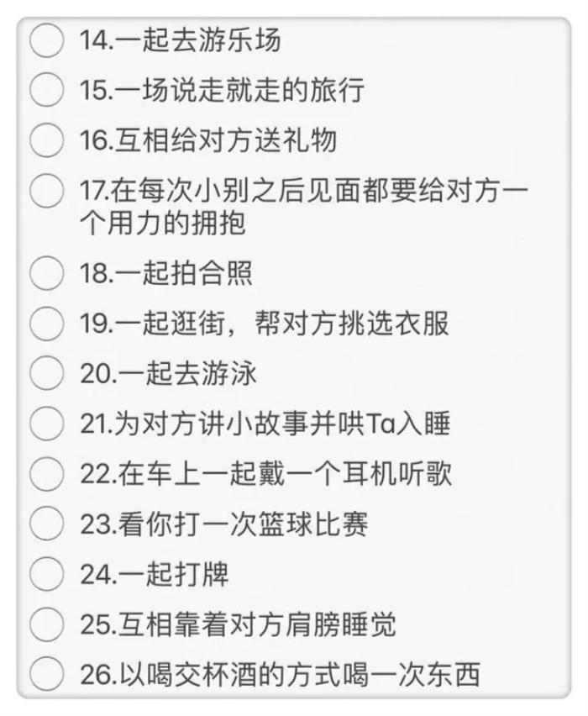Click the text 以喝交杯酒的方式喝一次东西
Viewport: 588px width, 716px height.
(x=305, y=674)
